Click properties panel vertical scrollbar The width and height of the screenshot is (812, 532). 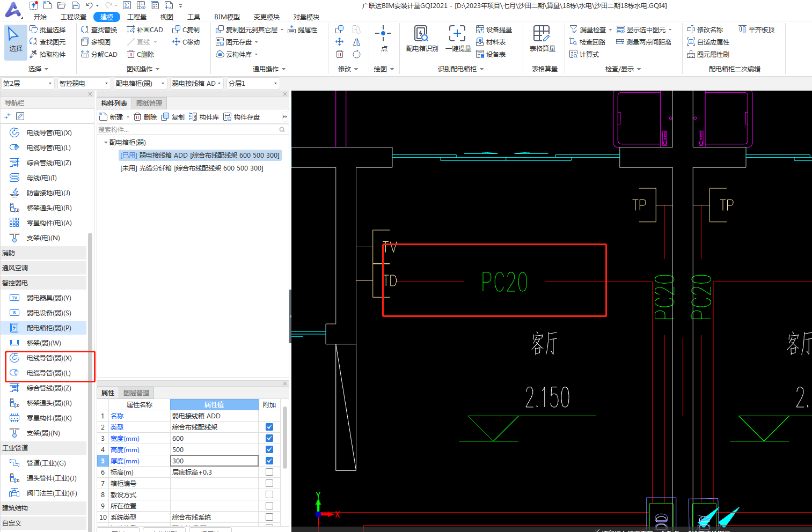pyautogui.click(x=285, y=437)
